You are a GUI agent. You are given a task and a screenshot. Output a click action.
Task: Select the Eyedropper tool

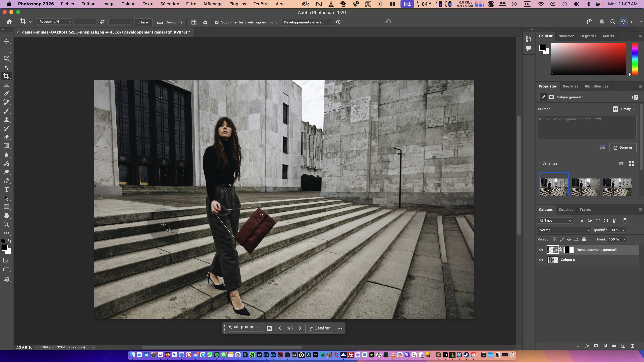click(x=7, y=94)
